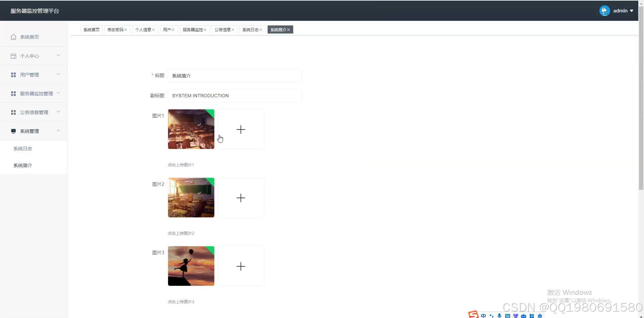
Task: Select the 图片1 classroom thumbnail
Action: (191, 129)
